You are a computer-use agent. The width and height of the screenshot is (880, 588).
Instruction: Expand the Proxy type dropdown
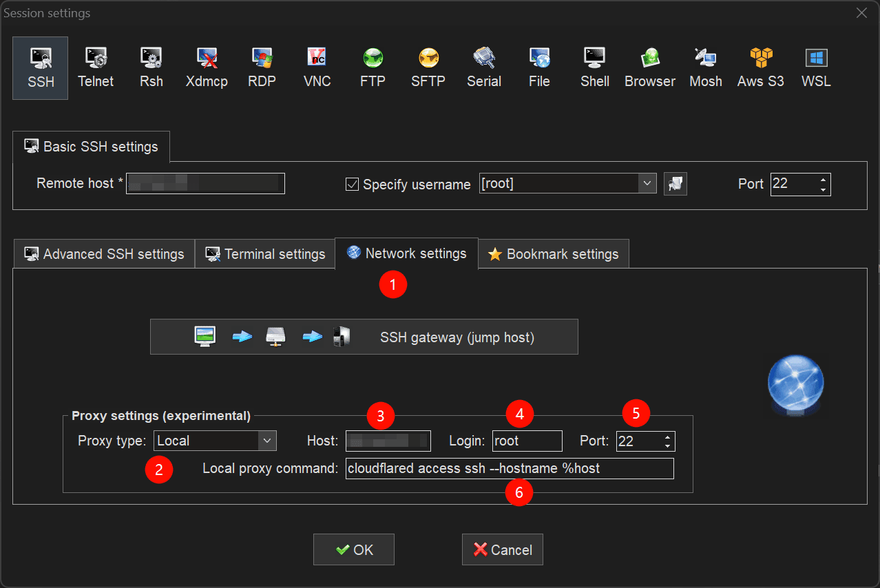coord(266,441)
